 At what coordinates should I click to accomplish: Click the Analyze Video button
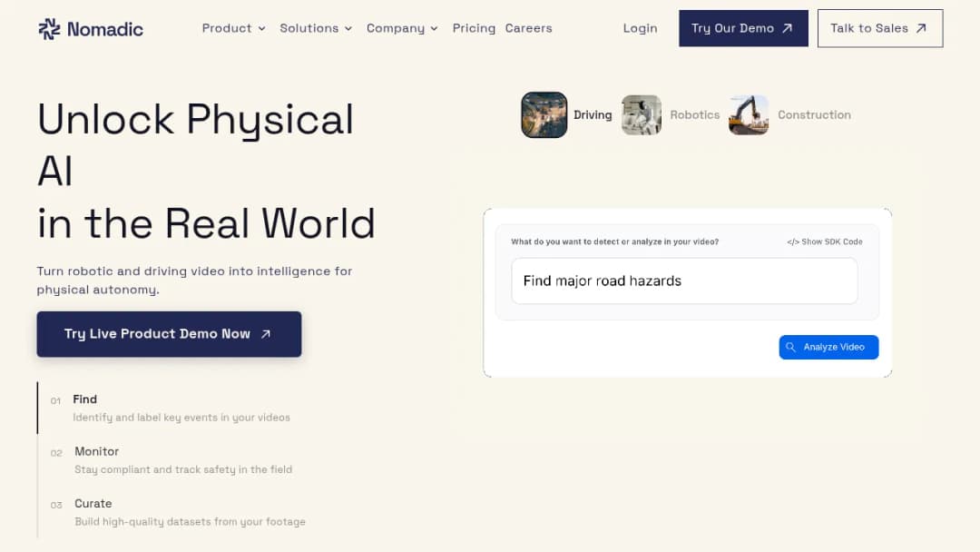828,347
